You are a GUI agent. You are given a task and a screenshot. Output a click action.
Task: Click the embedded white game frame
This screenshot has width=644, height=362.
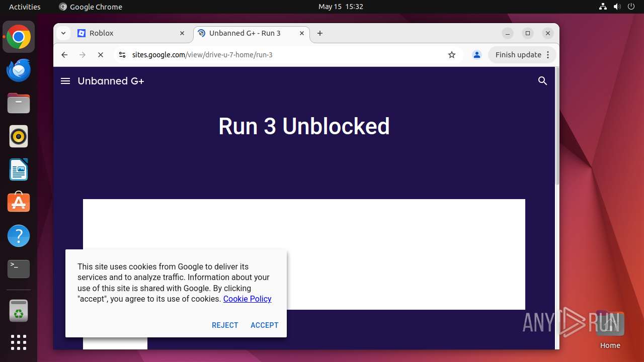tap(304, 254)
